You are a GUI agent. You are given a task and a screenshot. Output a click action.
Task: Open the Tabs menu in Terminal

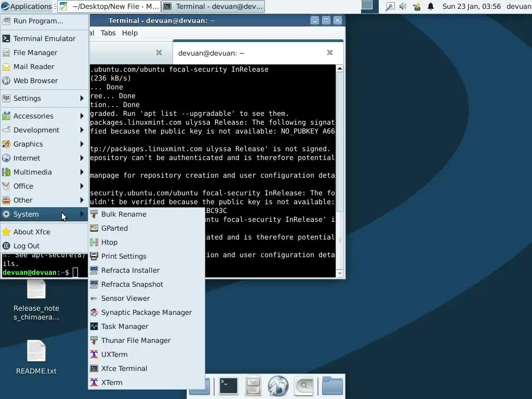tap(108, 33)
